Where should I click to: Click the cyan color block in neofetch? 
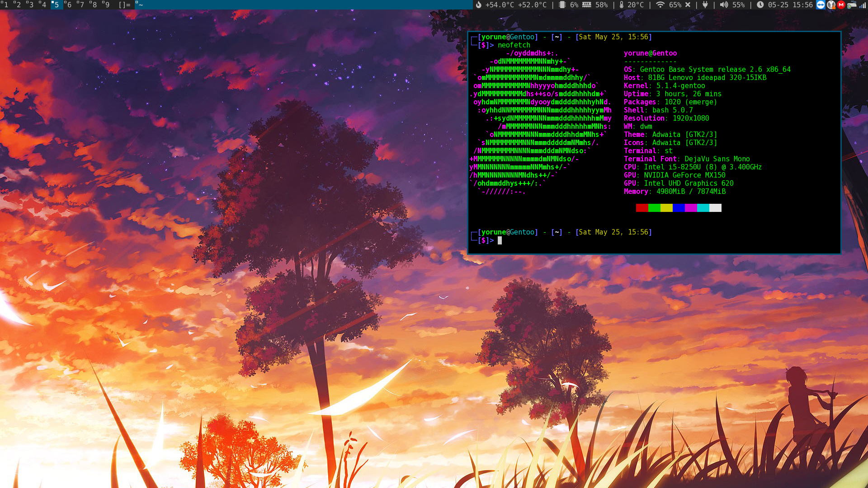click(x=703, y=208)
